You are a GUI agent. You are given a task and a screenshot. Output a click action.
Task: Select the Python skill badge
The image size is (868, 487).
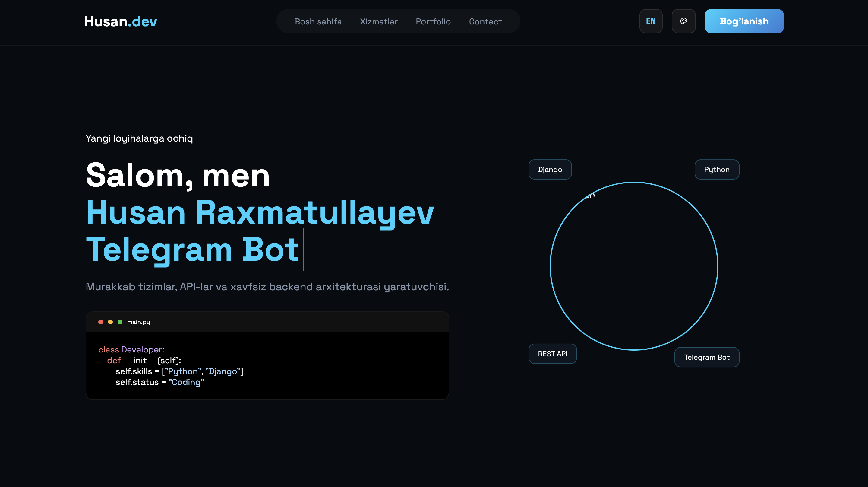point(717,170)
